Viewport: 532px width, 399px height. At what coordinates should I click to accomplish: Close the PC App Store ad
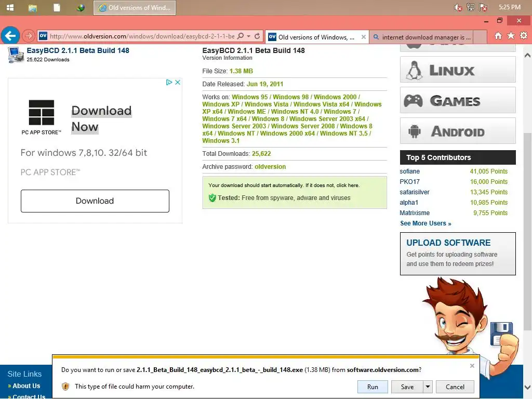point(178,82)
